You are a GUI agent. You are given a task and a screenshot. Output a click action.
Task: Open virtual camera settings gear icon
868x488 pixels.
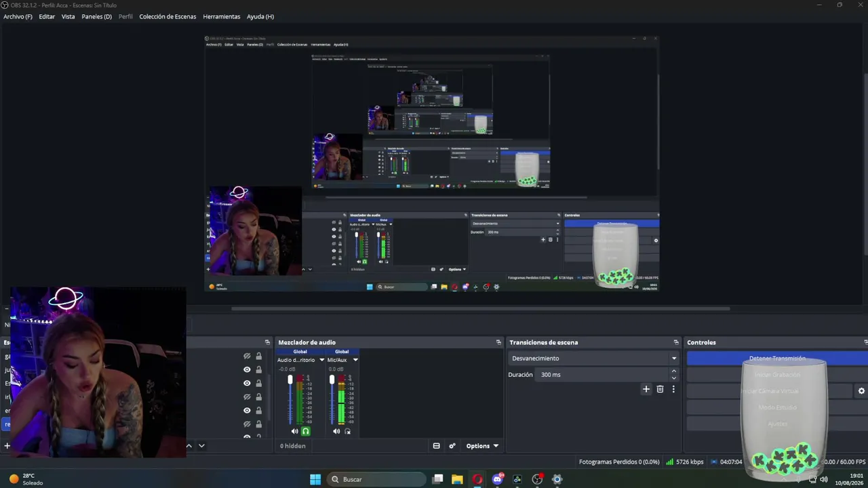click(x=861, y=391)
